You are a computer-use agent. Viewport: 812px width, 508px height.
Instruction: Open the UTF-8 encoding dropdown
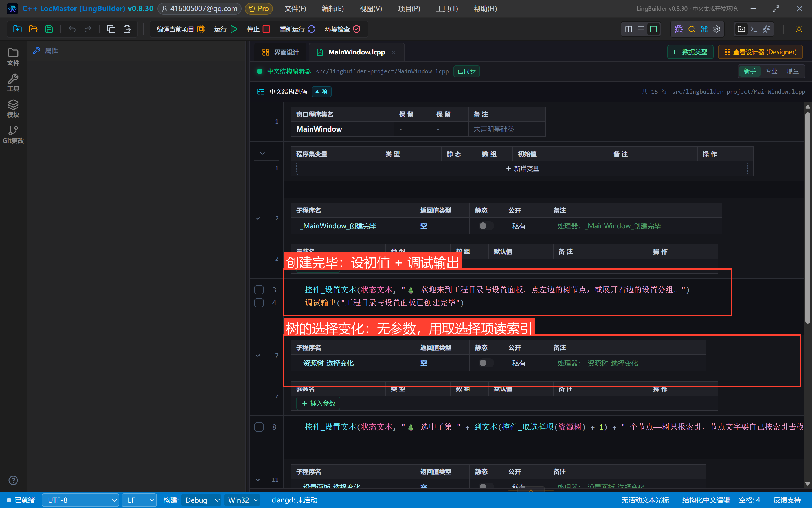click(x=81, y=500)
